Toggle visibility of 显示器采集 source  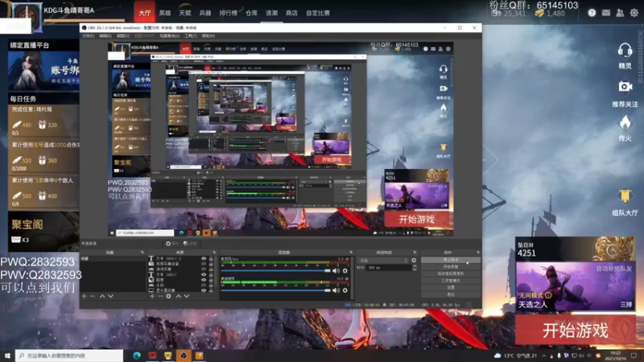click(x=204, y=290)
